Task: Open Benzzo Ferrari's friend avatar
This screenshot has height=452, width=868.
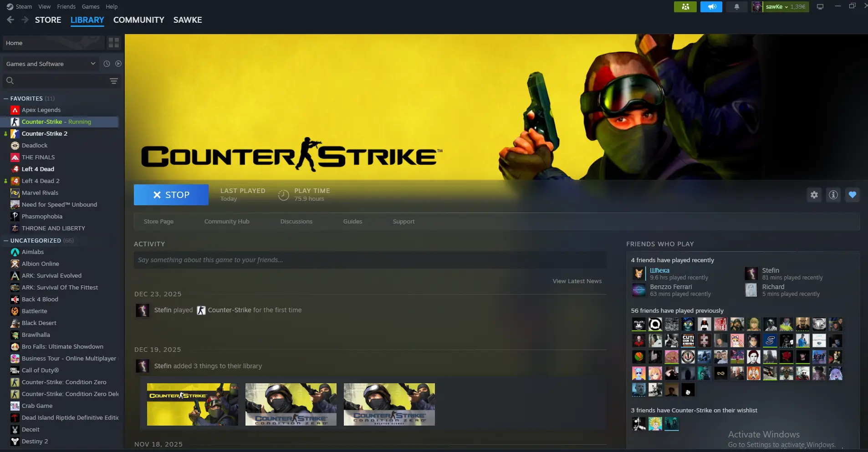Action: click(638, 290)
